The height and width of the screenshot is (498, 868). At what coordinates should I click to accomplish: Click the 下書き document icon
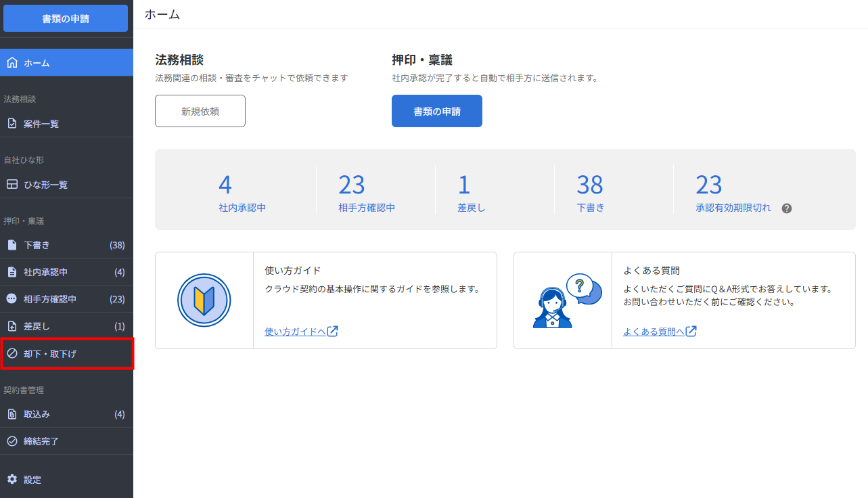tap(12, 245)
